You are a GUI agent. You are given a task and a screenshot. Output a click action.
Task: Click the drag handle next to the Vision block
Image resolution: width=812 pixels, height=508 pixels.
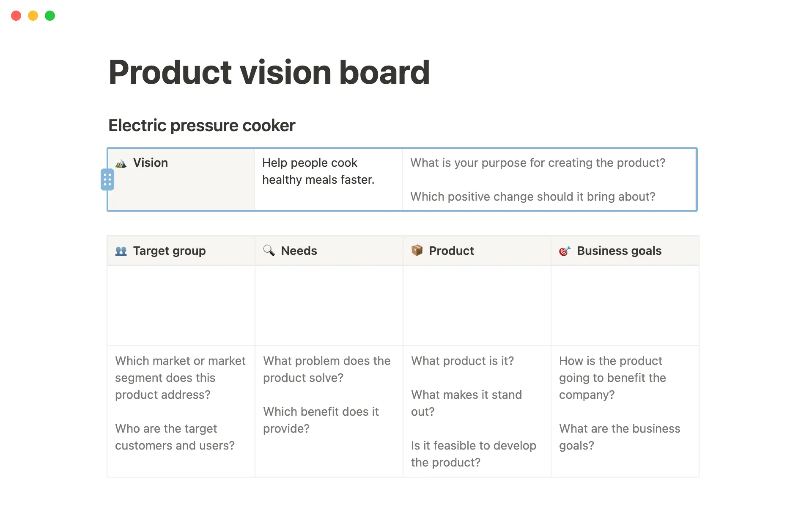[x=107, y=179]
